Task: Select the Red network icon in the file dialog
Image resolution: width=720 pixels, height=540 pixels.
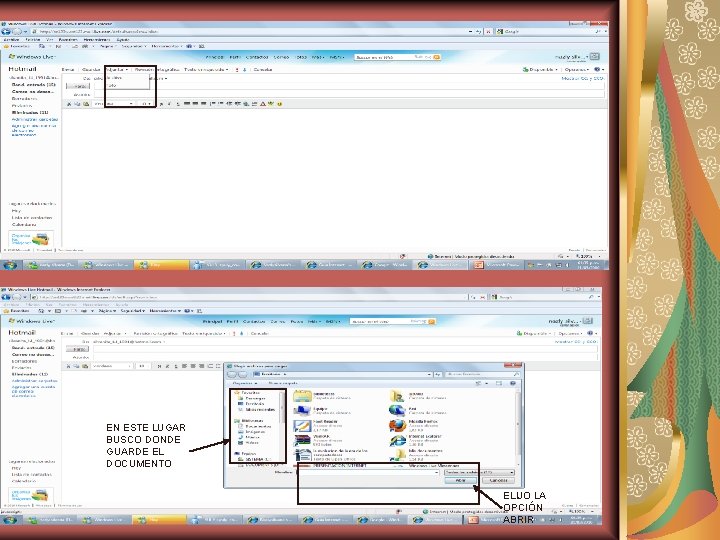Action: click(397, 411)
